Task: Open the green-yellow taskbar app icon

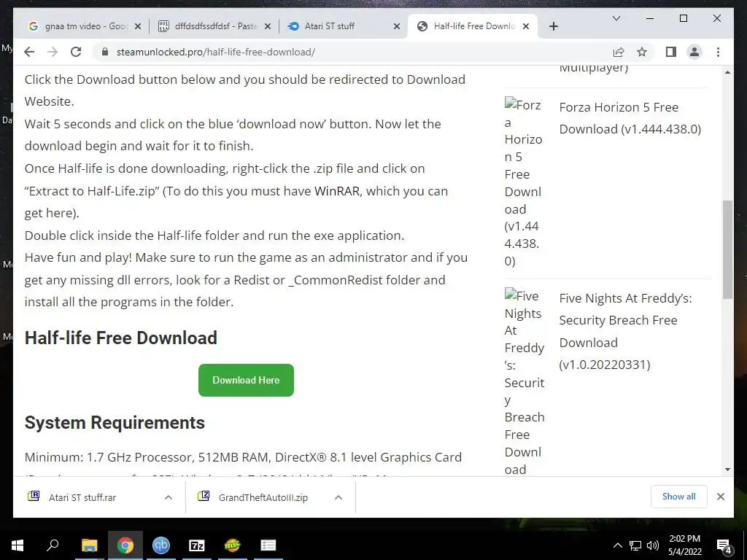Action: [233, 545]
